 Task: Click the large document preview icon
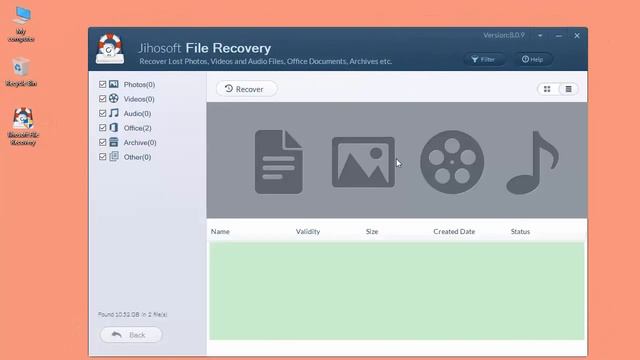pyautogui.click(x=279, y=162)
